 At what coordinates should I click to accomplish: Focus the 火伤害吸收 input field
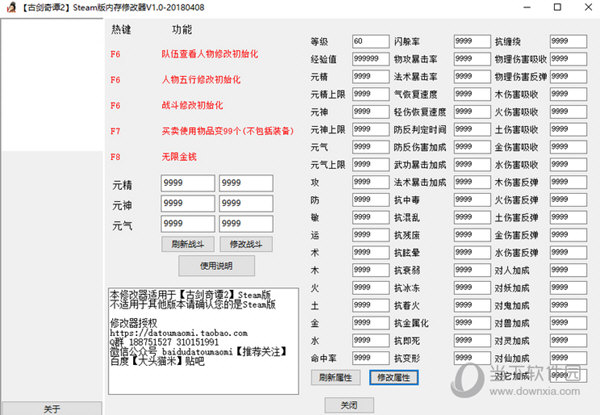568,112
